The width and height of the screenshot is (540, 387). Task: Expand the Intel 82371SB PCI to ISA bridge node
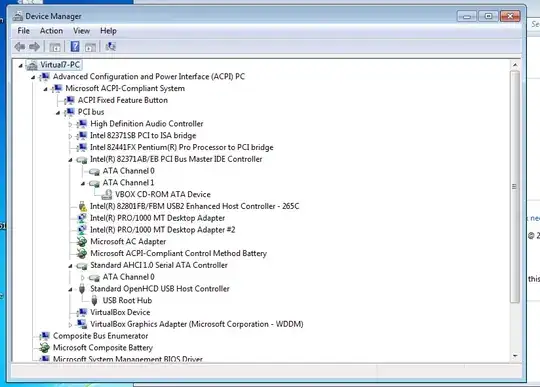[x=70, y=136]
